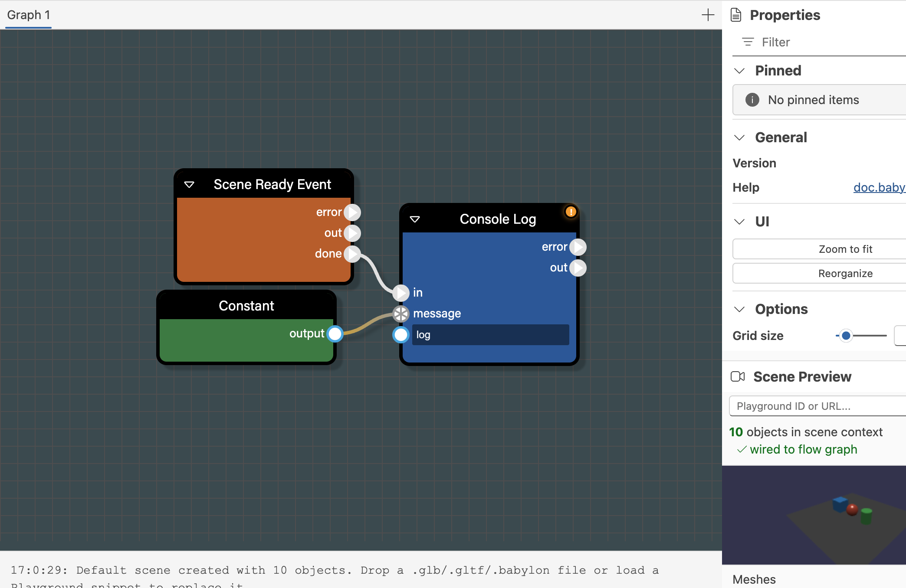Click the Scene Preview camera icon

(x=738, y=376)
